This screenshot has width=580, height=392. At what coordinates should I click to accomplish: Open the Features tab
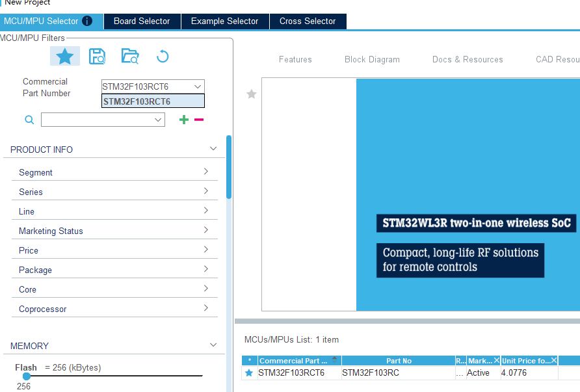295,60
